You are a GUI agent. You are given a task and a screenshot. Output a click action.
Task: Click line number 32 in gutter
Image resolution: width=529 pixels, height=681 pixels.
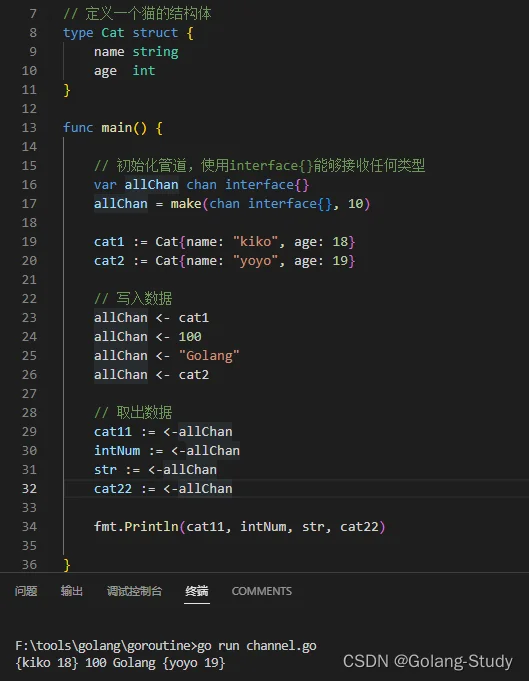click(x=29, y=489)
